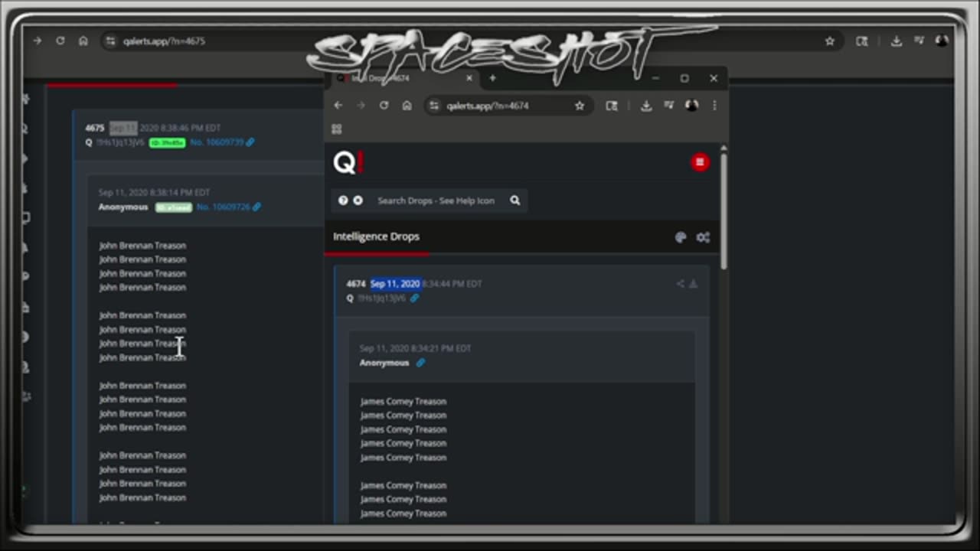Open the search help question icon

[343, 201]
